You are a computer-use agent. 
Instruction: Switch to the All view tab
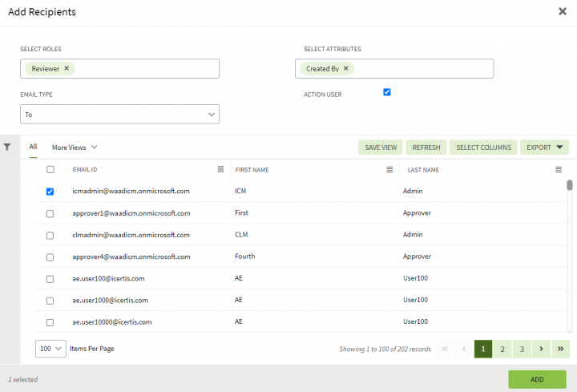33,147
